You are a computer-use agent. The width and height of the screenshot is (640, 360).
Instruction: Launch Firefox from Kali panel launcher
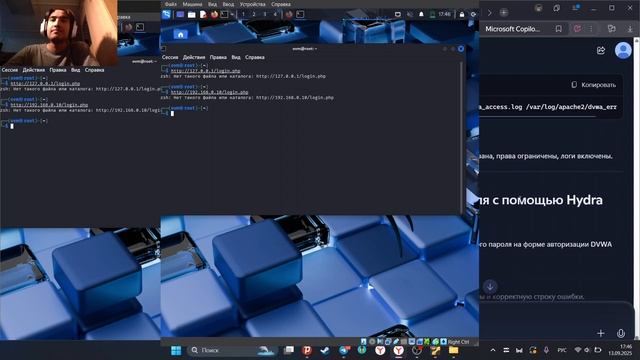click(x=214, y=14)
